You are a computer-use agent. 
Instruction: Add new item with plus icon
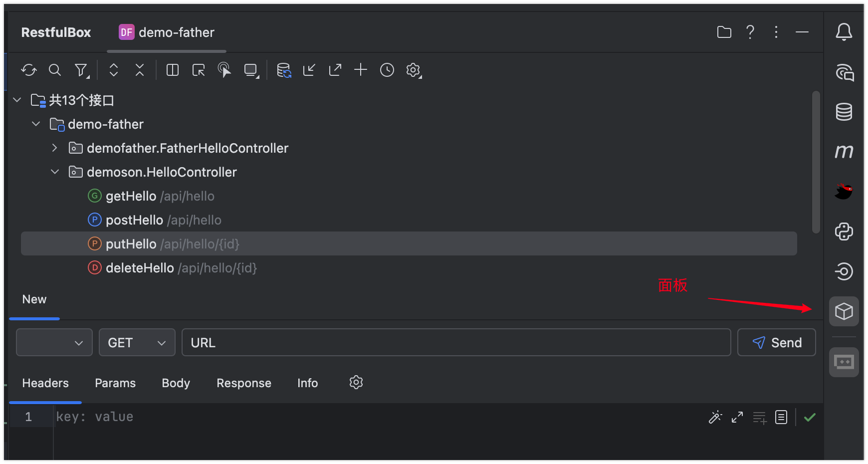coord(361,70)
